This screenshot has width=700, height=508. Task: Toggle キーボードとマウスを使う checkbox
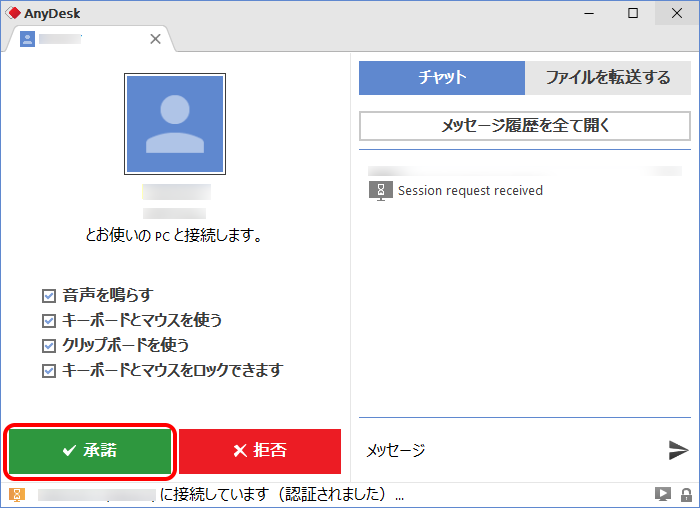tap(49, 321)
